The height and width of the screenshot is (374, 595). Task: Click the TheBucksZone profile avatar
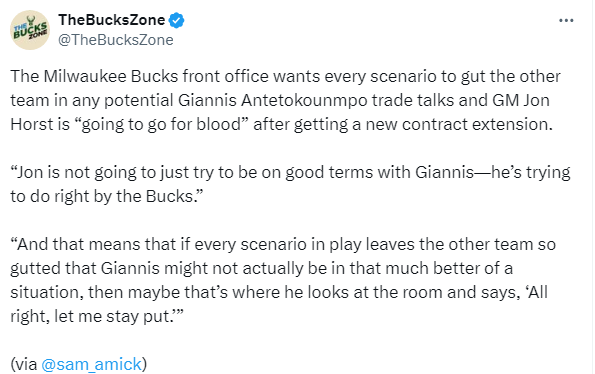pyautogui.click(x=30, y=30)
